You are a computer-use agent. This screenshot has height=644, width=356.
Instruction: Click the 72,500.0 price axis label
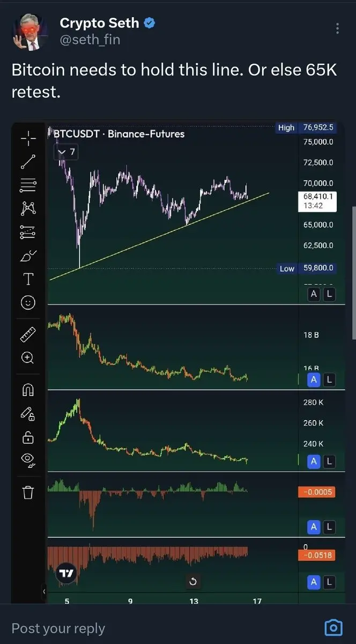(x=318, y=162)
